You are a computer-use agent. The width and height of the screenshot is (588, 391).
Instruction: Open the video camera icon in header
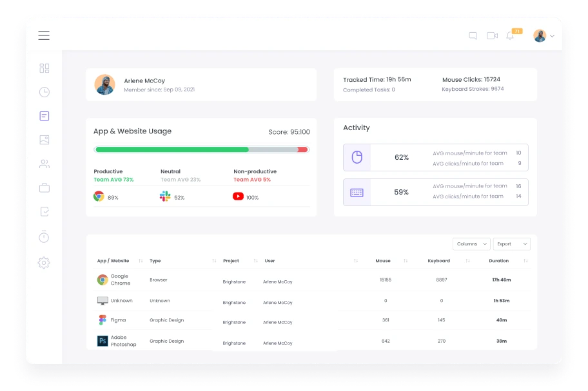(x=493, y=35)
